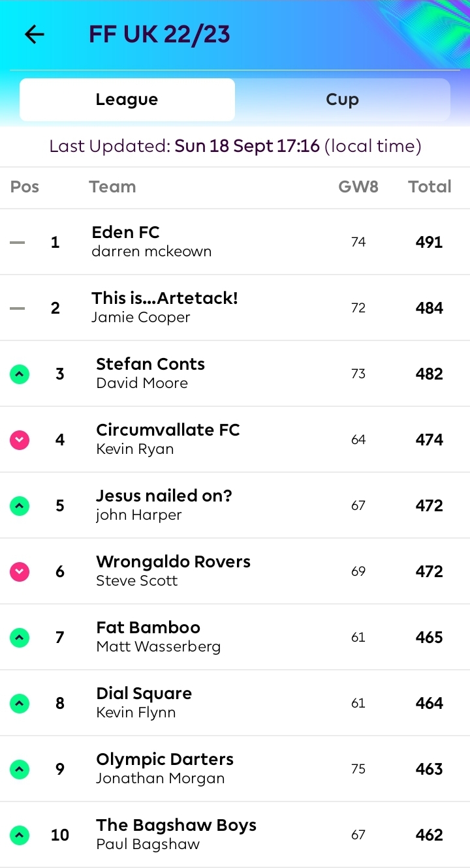Click green up arrow beside Dial Square
Image resolution: width=470 pixels, height=868 pixels.
pyautogui.click(x=20, y=704)
